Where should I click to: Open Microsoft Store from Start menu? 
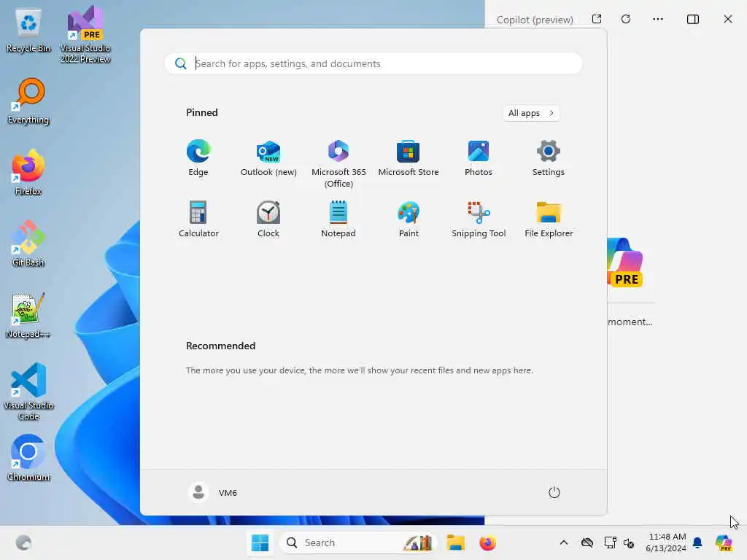click(409, 158)
